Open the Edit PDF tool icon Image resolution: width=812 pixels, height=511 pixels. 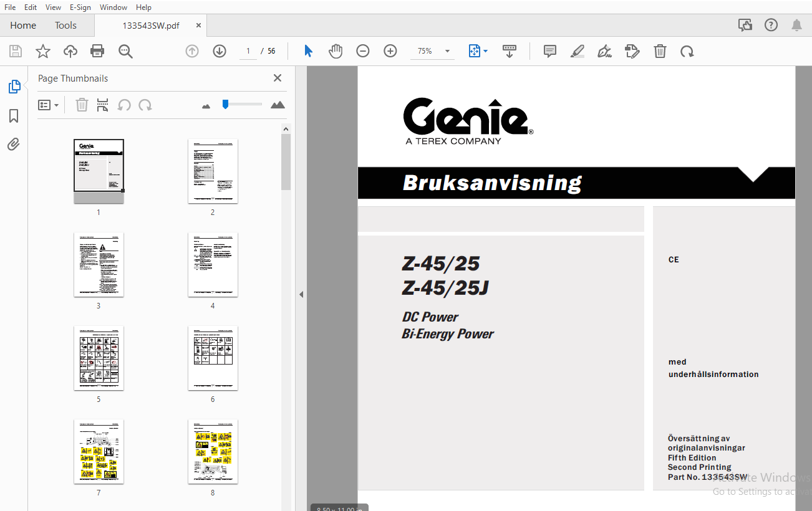(x=632, y=51)
